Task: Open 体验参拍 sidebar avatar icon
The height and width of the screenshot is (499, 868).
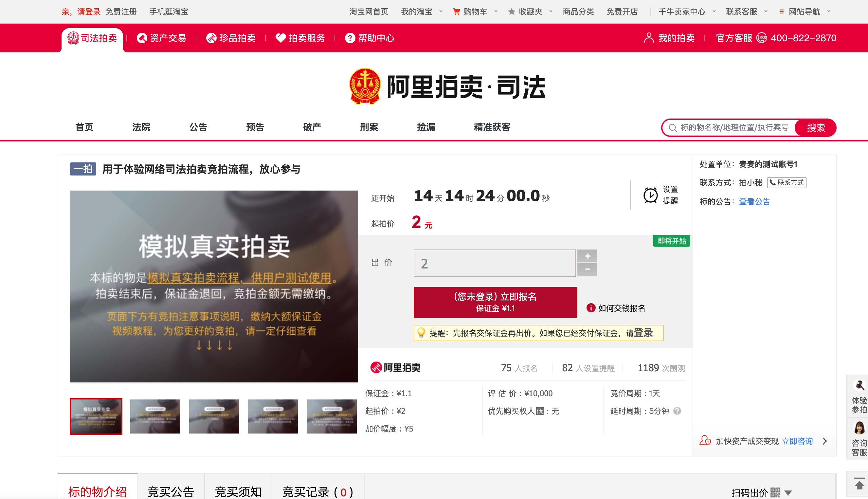Action: 859,386
